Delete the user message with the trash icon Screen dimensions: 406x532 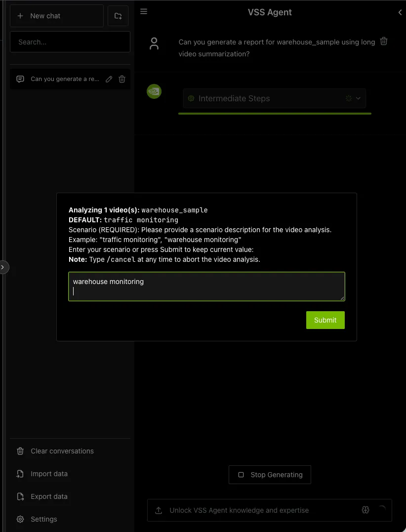(384, 41)
